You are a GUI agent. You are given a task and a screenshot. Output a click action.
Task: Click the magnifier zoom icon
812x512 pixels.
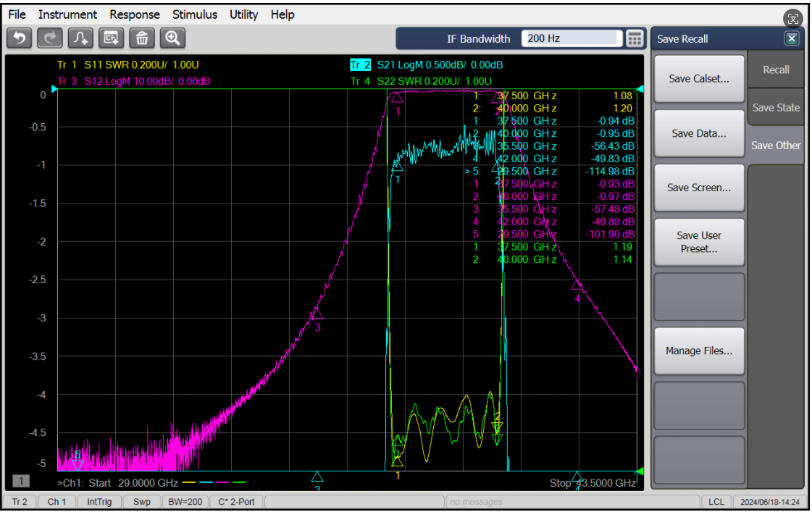[172, 38]
